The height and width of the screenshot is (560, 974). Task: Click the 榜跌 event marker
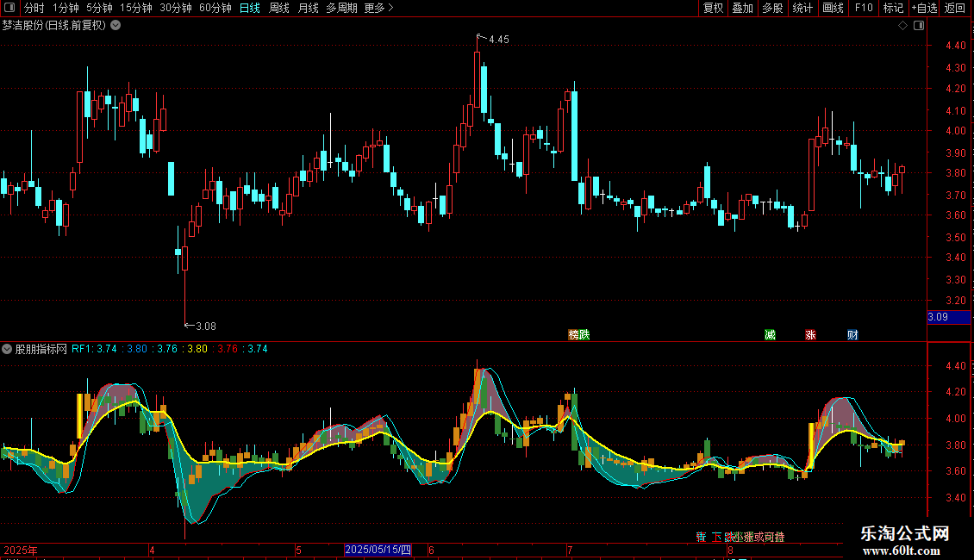click(579, 334)
